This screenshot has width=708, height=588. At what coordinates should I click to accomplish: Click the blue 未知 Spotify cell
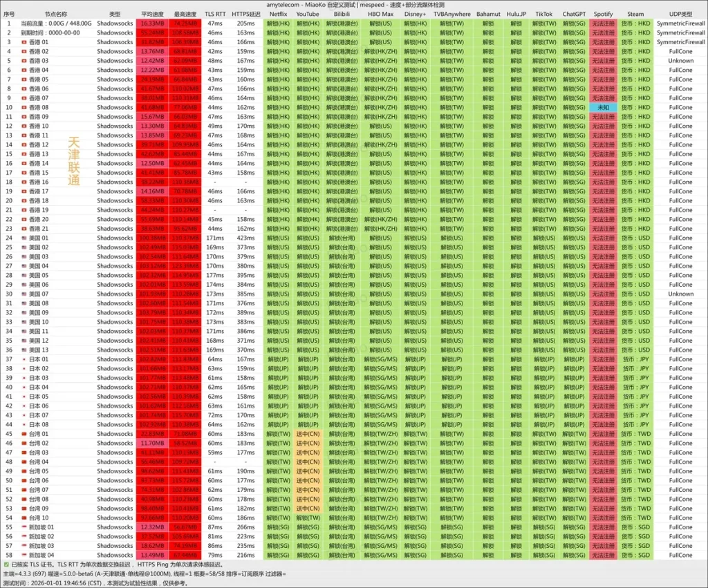[x=603, y=108]
